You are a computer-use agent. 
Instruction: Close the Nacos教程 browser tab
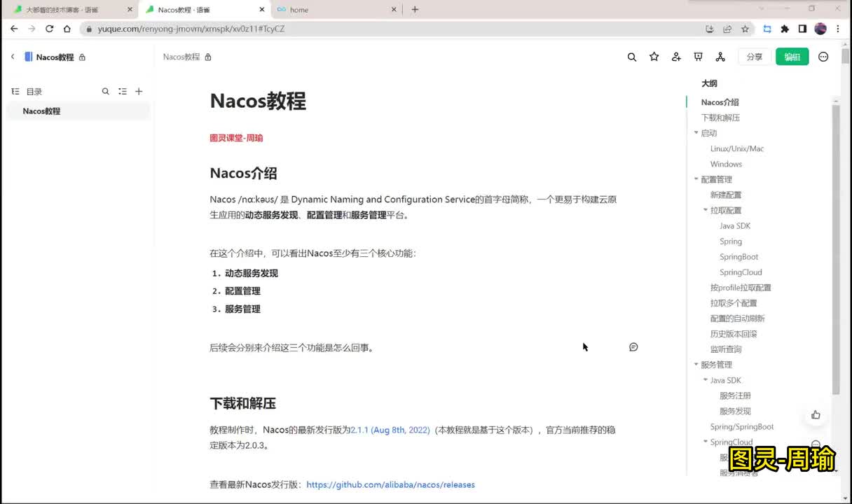[262, 10]
